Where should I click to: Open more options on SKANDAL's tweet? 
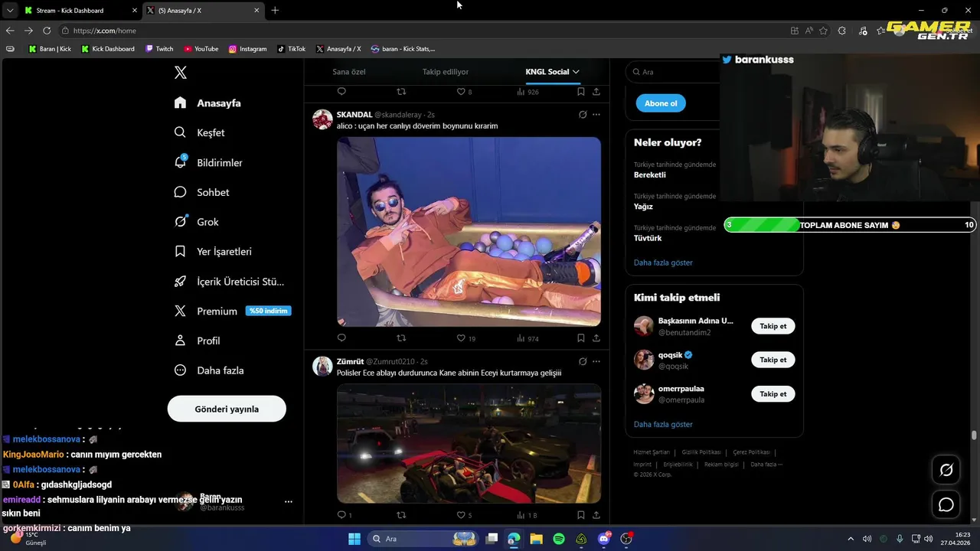(x=596, y=115)
